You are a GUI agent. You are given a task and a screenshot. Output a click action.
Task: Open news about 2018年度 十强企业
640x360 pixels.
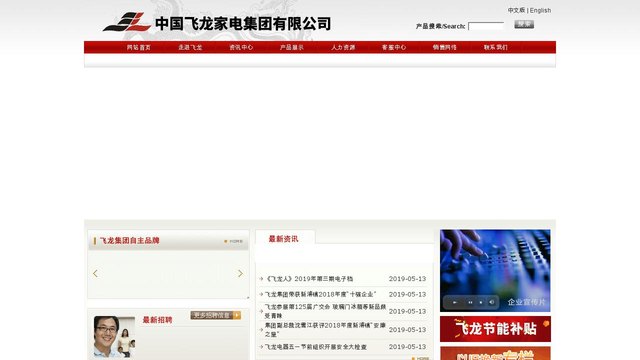coord(320,294)
